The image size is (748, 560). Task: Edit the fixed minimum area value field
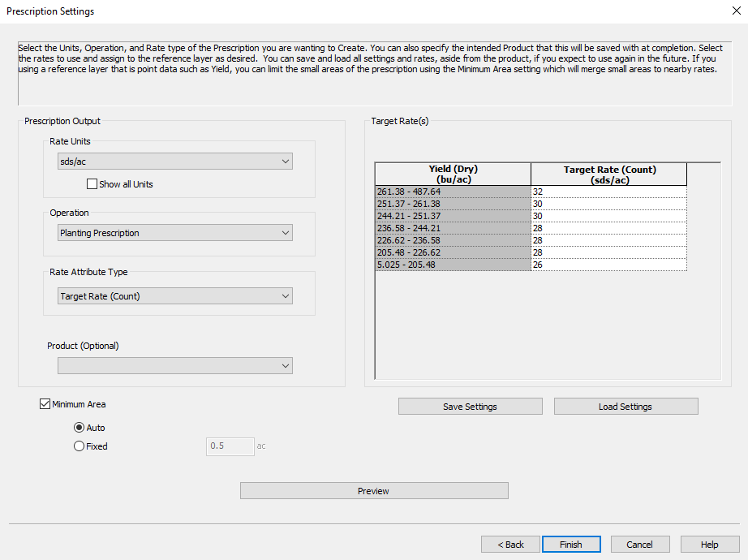230,446
